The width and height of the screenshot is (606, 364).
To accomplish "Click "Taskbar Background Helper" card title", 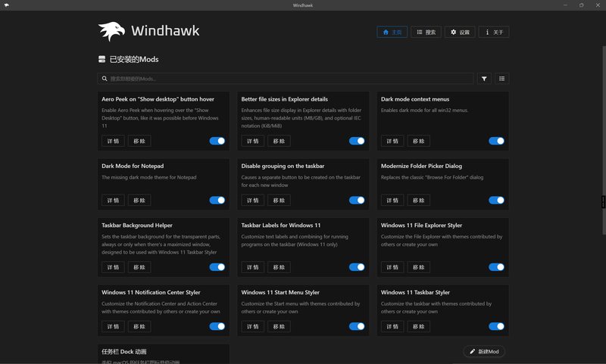I will click(137, 226).
